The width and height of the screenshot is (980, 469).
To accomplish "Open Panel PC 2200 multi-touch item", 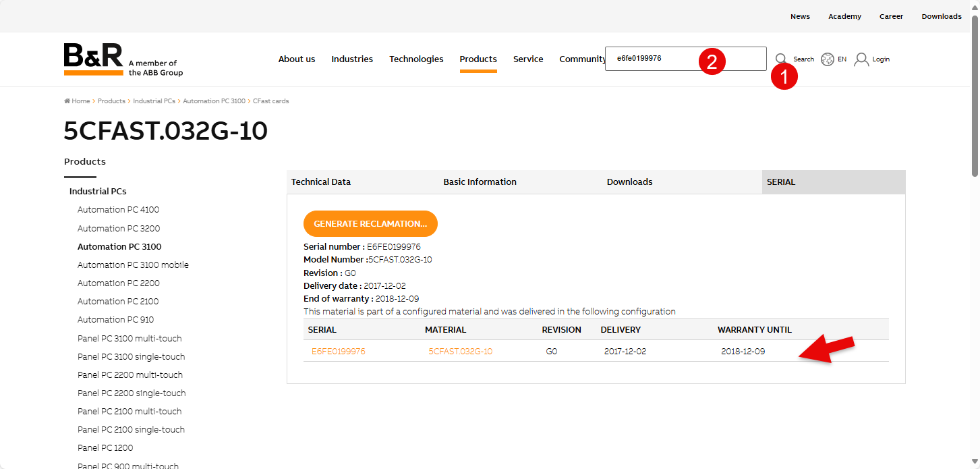I will click(x=130, y=375).
